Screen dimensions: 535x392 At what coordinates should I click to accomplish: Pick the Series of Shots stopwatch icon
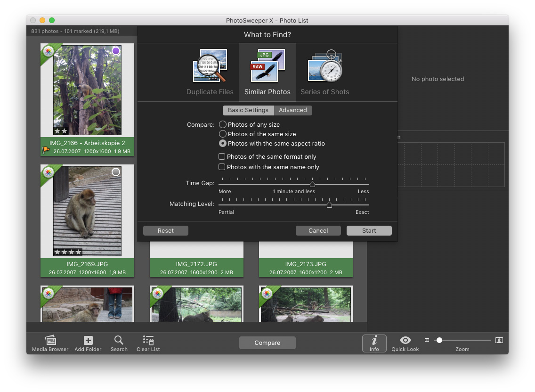pyautogui.click(x=324, y=66)
